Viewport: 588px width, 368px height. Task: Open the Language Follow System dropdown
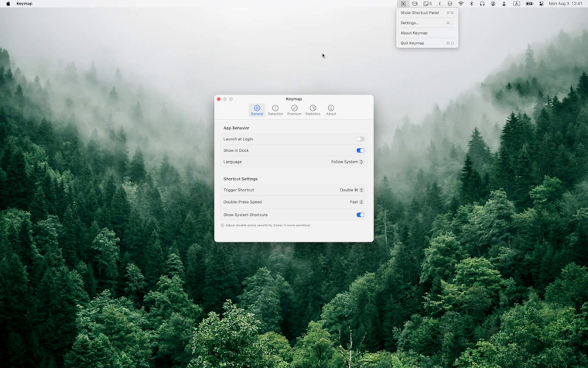(347, 162)
